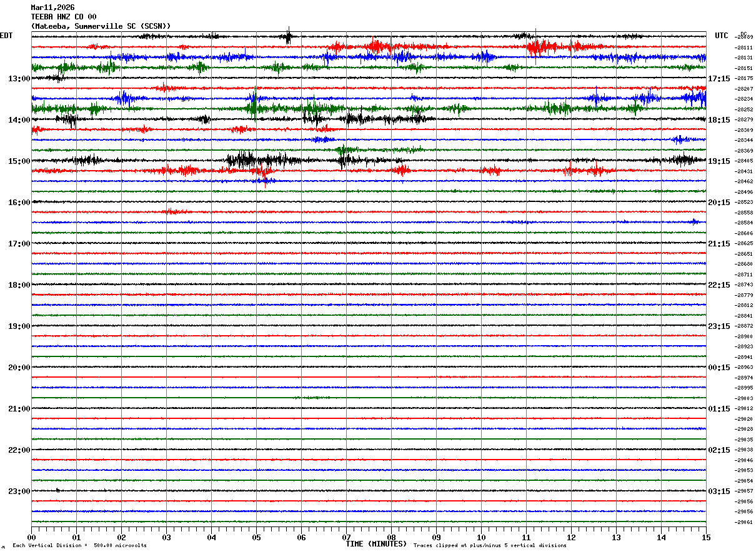Click the DC offset value '-28234'

point(744,99)
